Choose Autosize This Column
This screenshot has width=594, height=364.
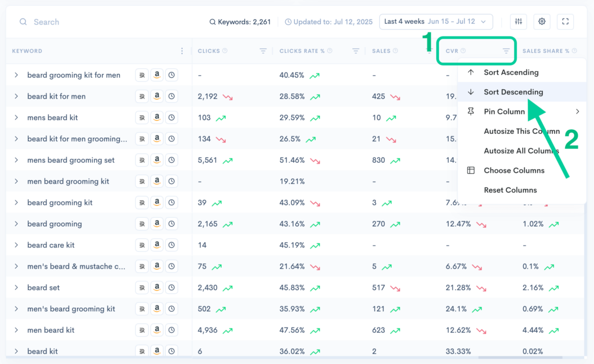pyautogui.click(x=522, y=132)
